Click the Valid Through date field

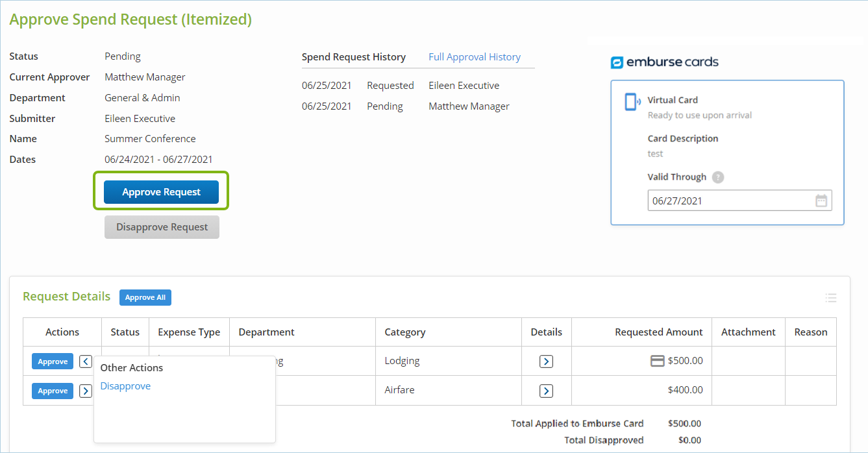coord(727,201)
